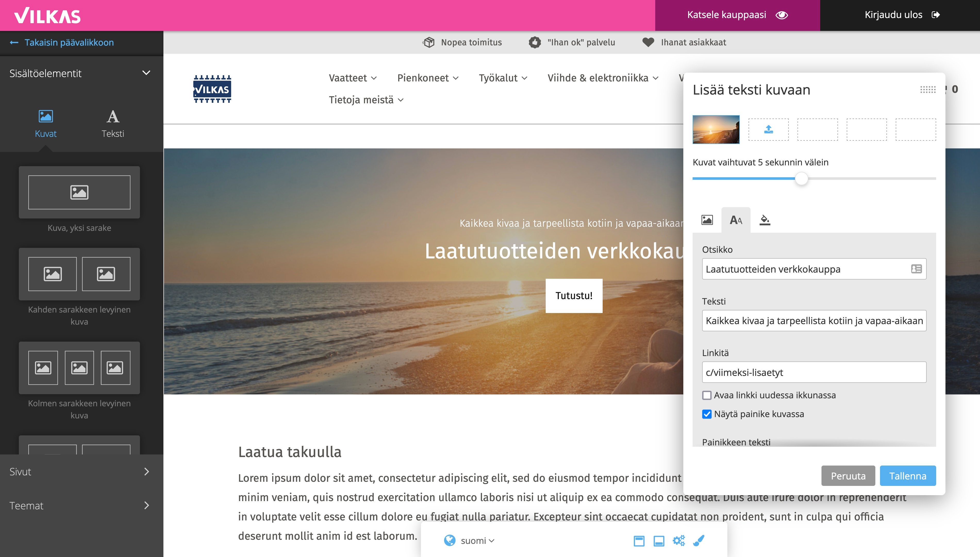Add the two column wide image element
This screenshot has height=557, width=980.
tap(79, 274)
